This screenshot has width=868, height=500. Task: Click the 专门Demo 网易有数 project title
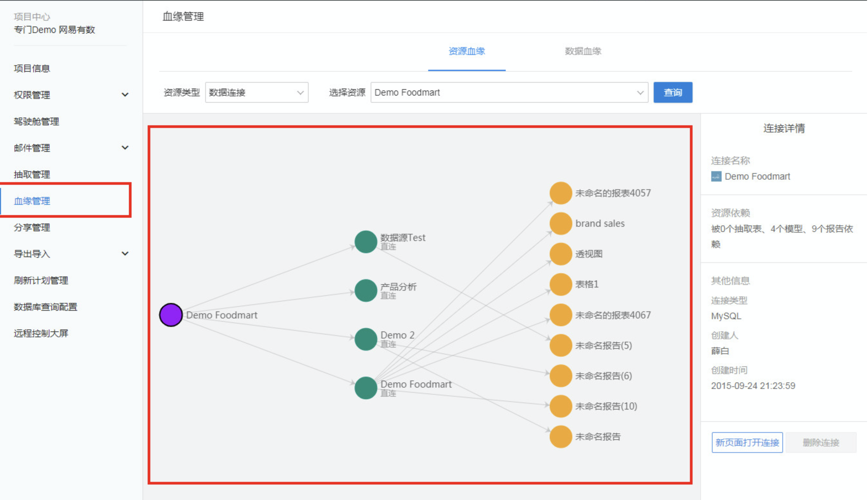click(54, 30)
